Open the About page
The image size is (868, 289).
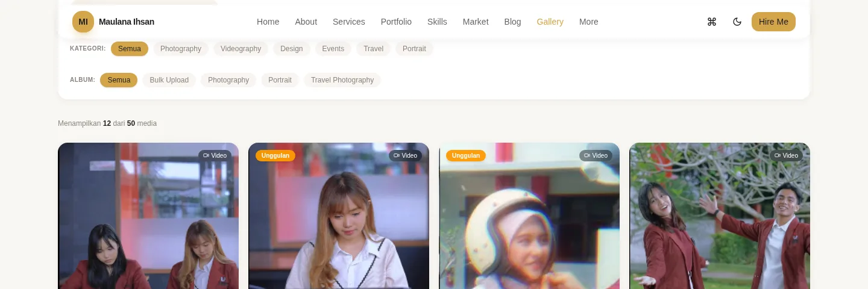[306, 22]
